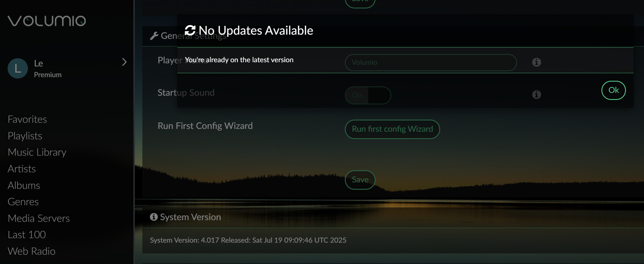Browse Artists in the sidebar

(22, 169)
